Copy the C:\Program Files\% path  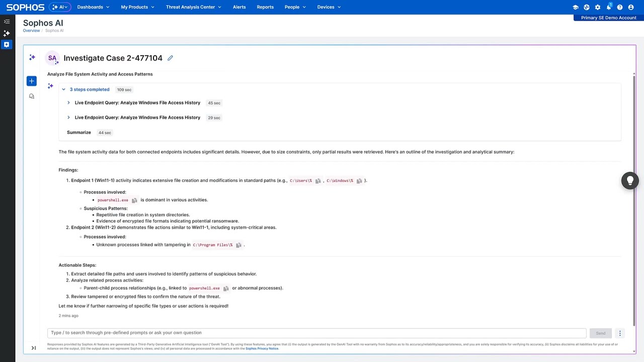[238, 245]
